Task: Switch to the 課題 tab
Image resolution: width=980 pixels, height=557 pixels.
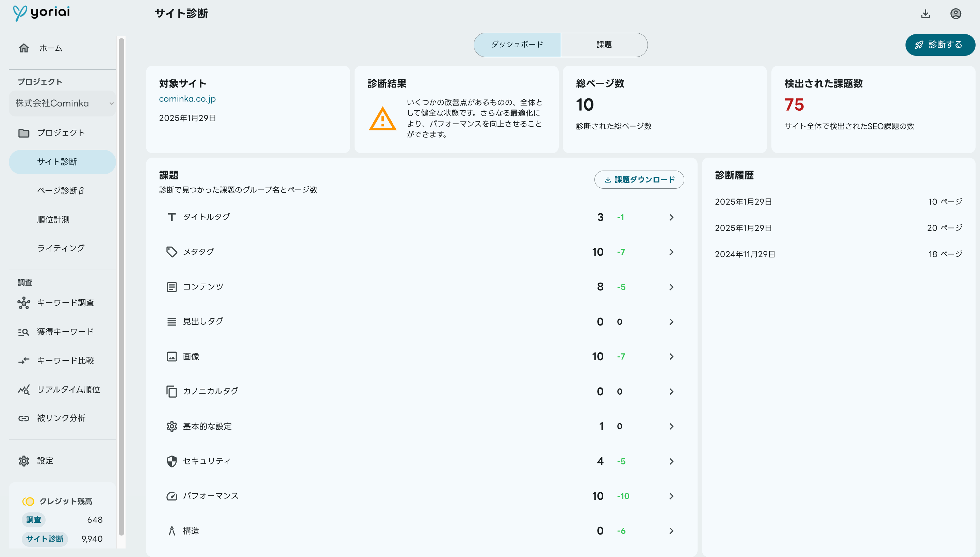Action: pos(604,45)
